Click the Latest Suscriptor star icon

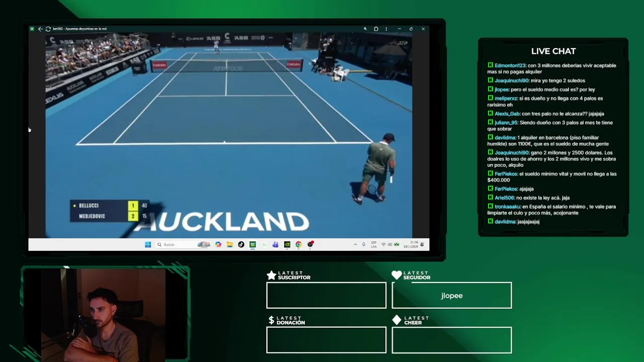pyautogui.click(x=272, y=275)
